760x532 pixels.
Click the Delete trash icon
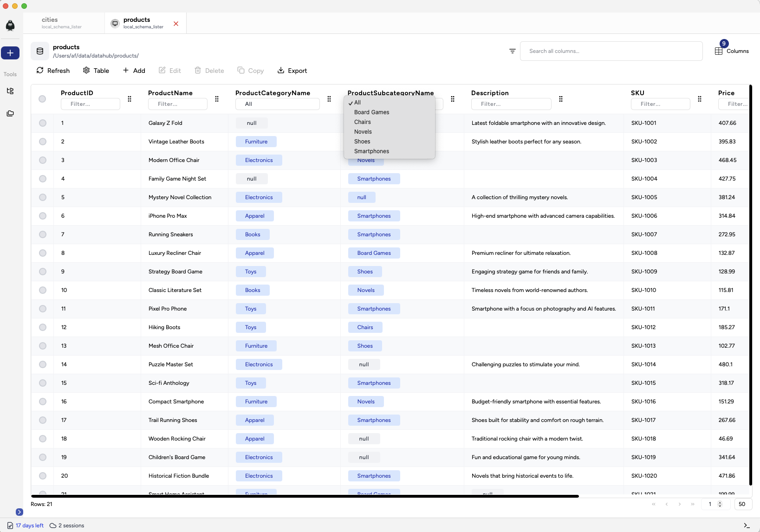point(197,70)
